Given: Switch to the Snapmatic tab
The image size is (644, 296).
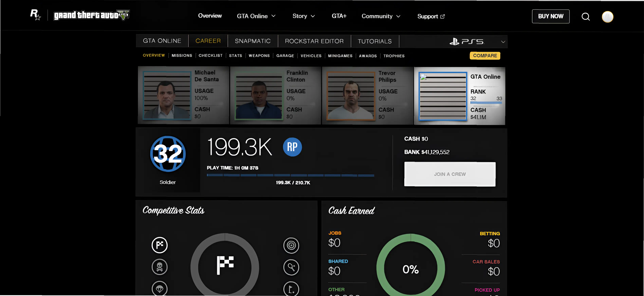Looking at the screenshot, I should [x=253, y=41].
